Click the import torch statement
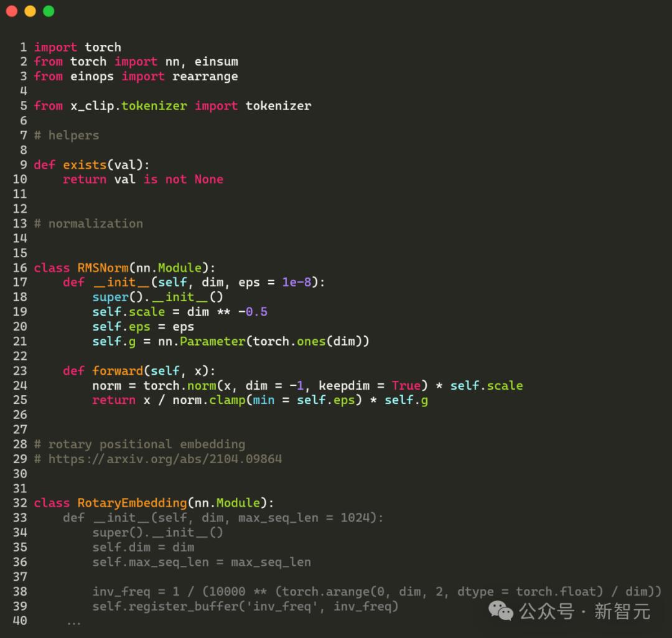This screenshot has height=638, width=672. click(x=77, y=47)
